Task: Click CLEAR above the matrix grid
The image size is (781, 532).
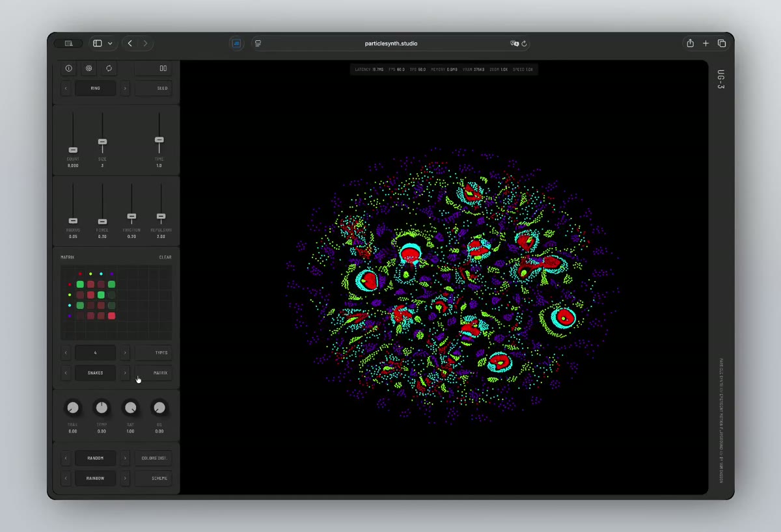Action: pos(165,257)
